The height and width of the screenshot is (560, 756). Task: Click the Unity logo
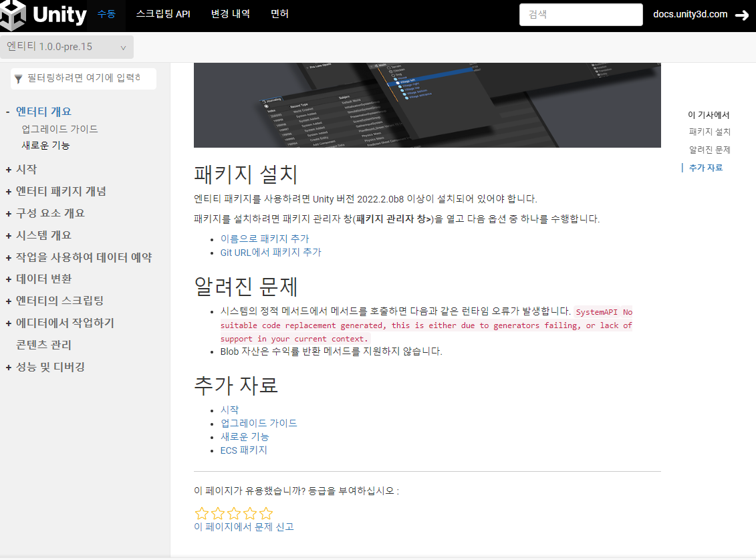click(x=43, y=15)
